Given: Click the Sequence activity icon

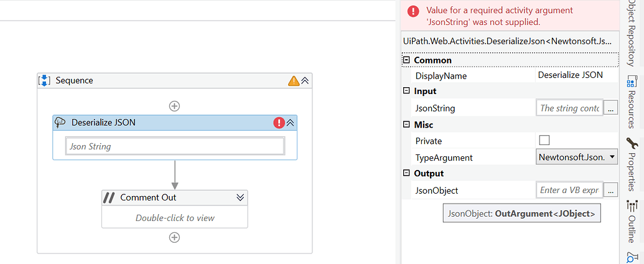Looking at the screenshot, I should pos(44,80).
